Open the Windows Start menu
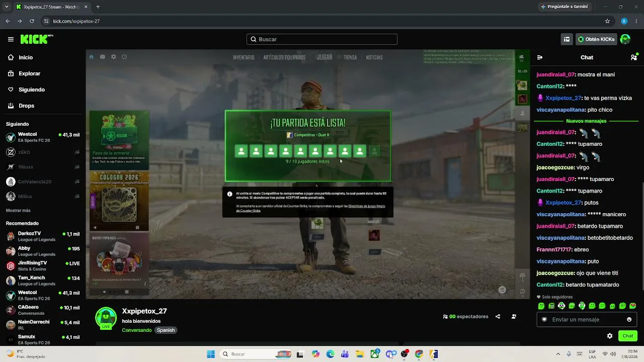 (x=211, y=354)
